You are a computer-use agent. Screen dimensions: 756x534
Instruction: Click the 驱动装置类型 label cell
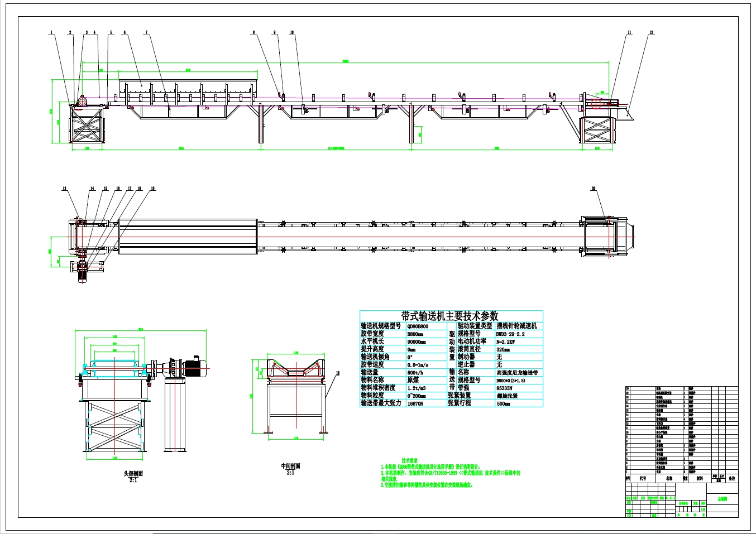(475, 325)
